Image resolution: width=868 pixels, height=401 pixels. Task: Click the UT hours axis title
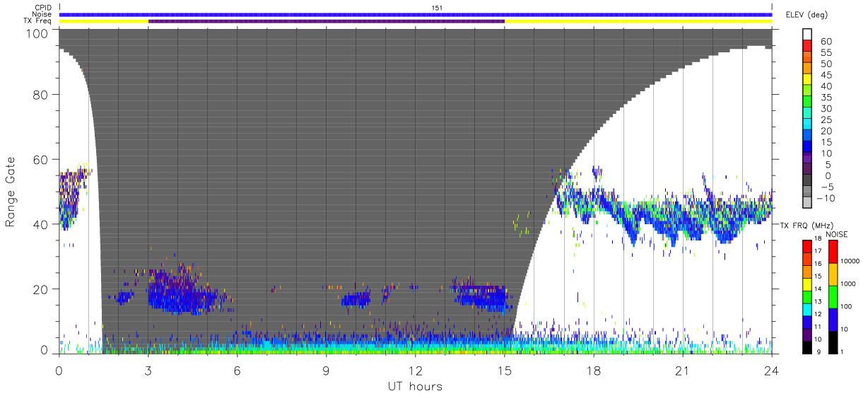click(x=415, y=387)
